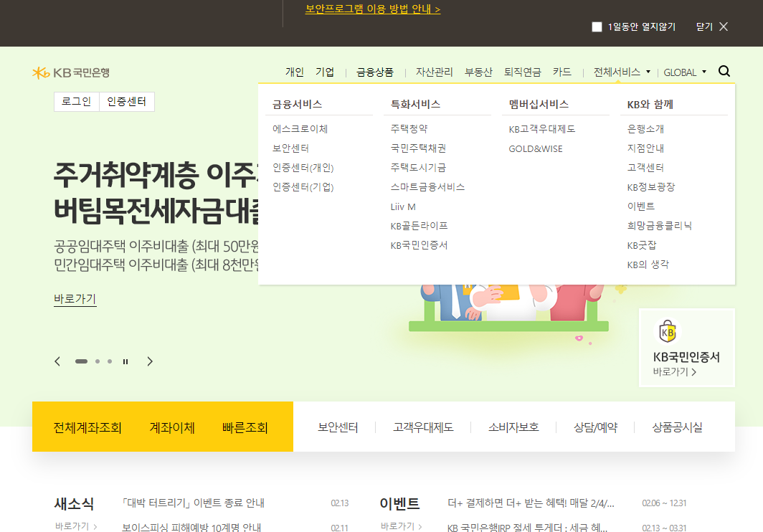
Task: Open 상품공시실 quick link
Action: (677, 427)
